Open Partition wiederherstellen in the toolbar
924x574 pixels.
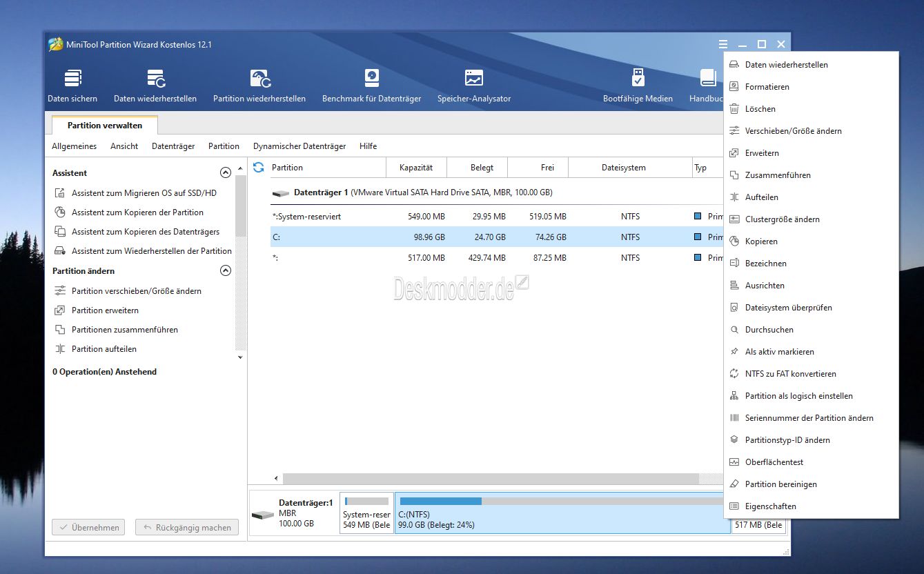pyautogui.click(x=259, y=86)
